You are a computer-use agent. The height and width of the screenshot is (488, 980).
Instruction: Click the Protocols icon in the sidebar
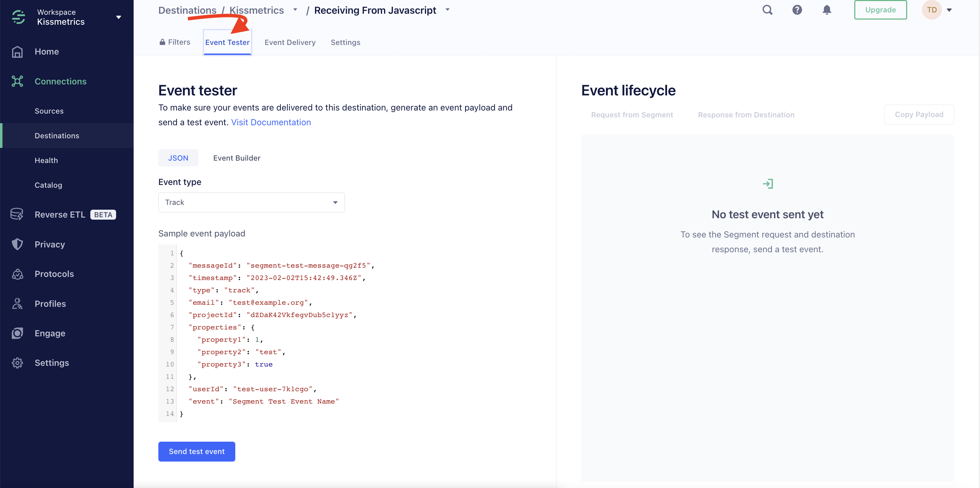coord(18,274)
